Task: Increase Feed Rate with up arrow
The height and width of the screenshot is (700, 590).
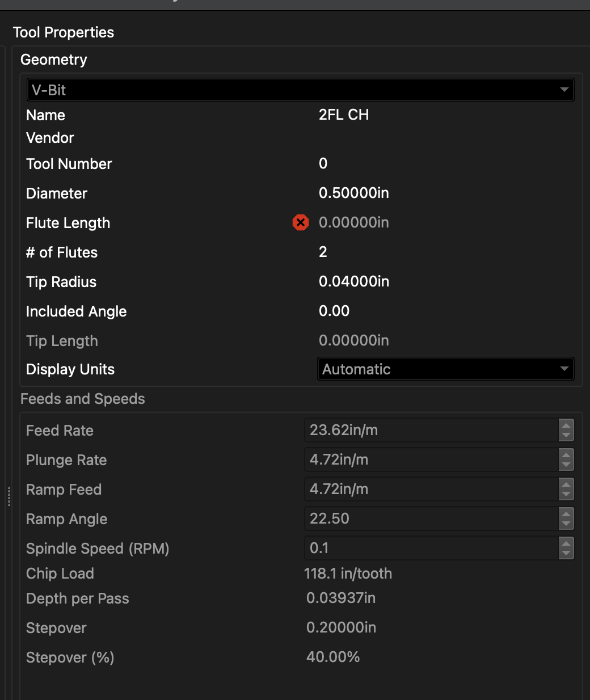Action: pos(566,425)
